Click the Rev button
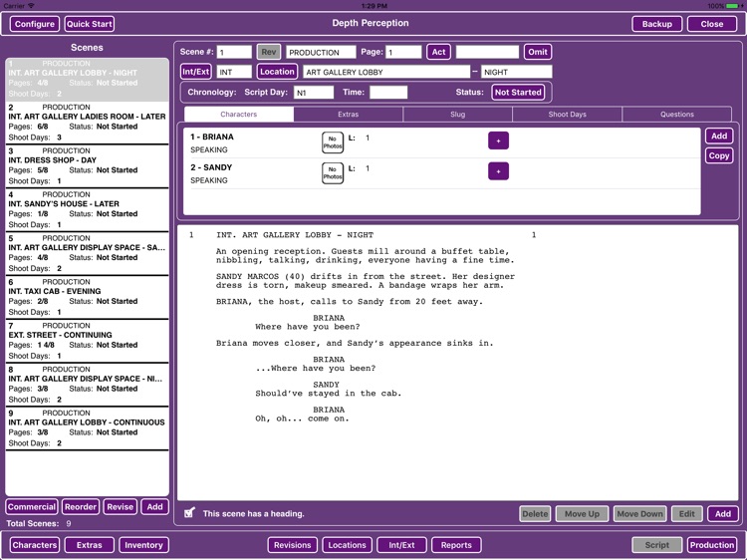The image size is (747, 560). [x=269, y=52]
